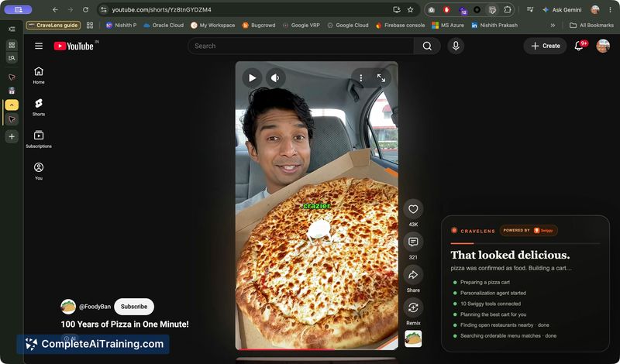Open the Short's three-dot more options

[x=361, y=78]
